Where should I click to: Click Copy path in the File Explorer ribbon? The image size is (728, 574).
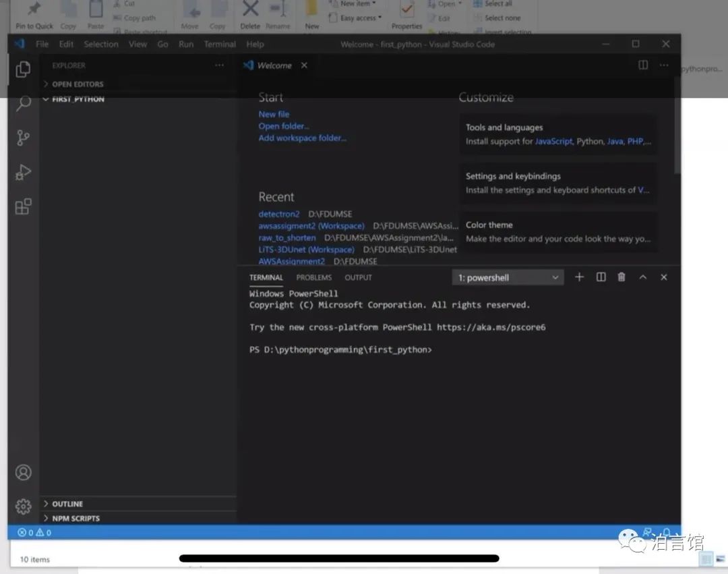pos(135,18)
